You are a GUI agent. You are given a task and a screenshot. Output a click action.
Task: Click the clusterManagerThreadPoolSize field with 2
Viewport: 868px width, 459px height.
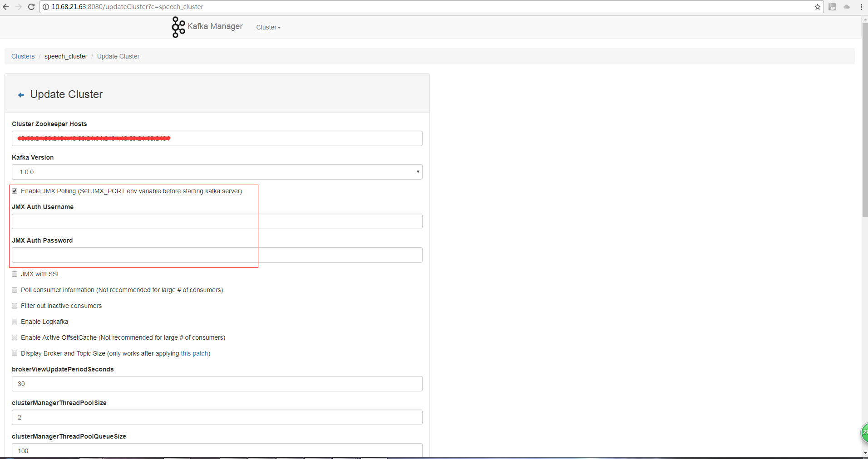pos(217,417)
